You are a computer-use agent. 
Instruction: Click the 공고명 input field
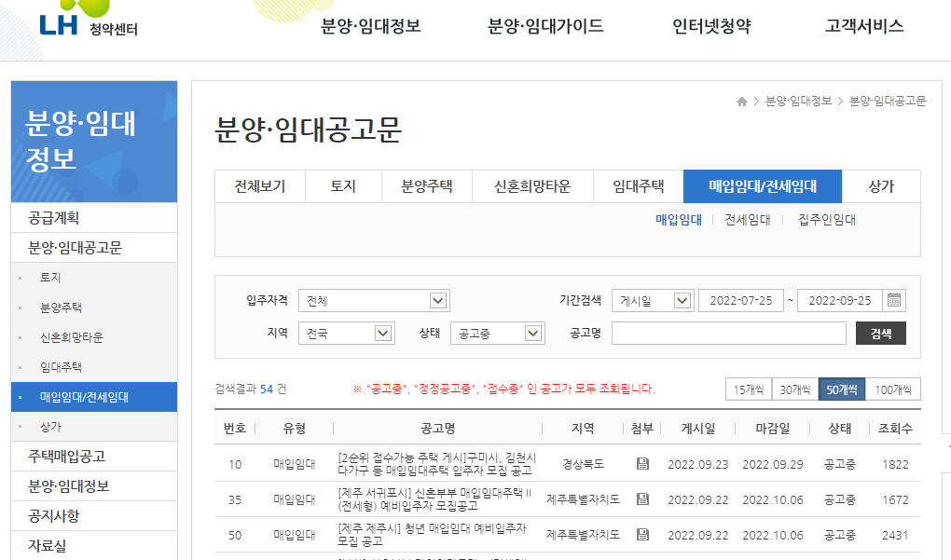pos(727,333)
